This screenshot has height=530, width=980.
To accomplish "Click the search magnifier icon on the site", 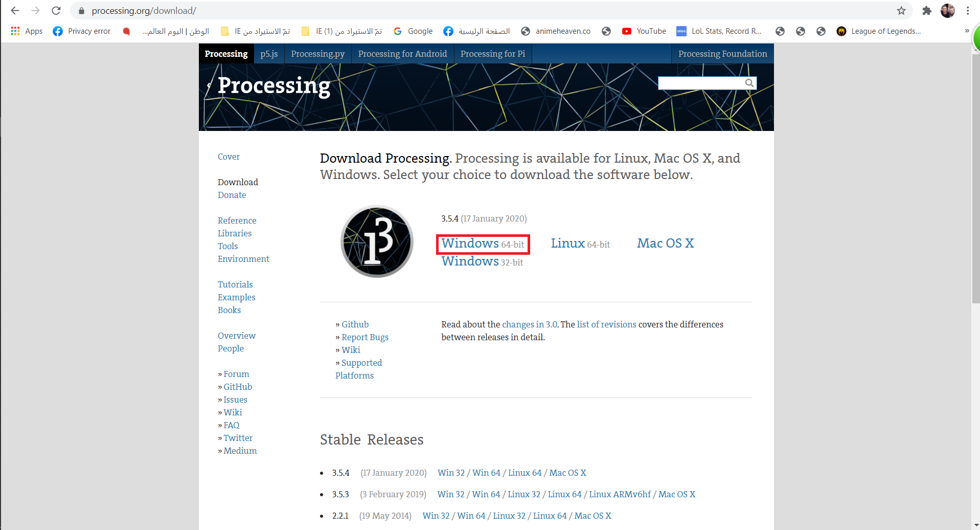I will click(x=749, y=83).
